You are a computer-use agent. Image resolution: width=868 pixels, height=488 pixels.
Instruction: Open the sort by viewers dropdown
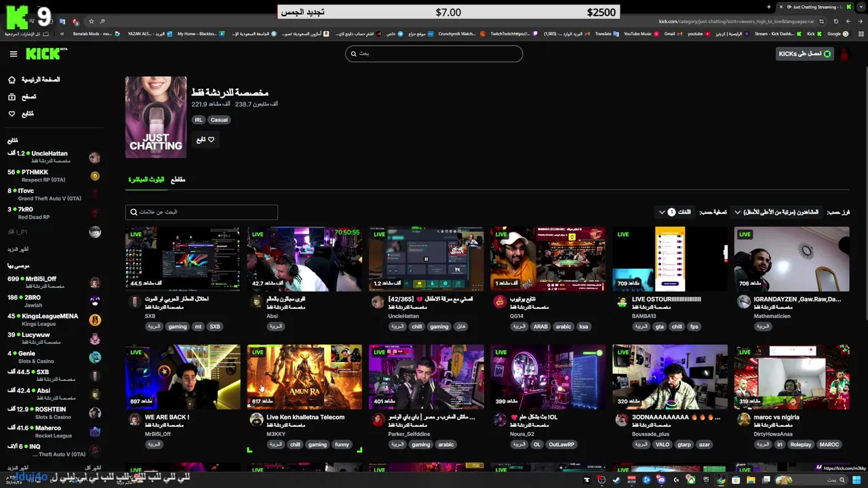pyautogui.click(x=776, y=212)
